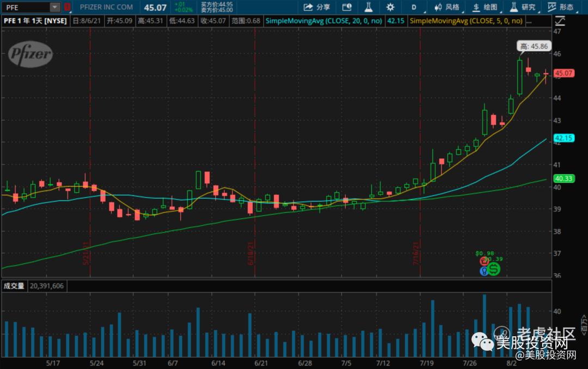Screen dimensions: 588x369
Task: Click the 7/16/21 expiration date marker
Action: (x=416, y=253)
